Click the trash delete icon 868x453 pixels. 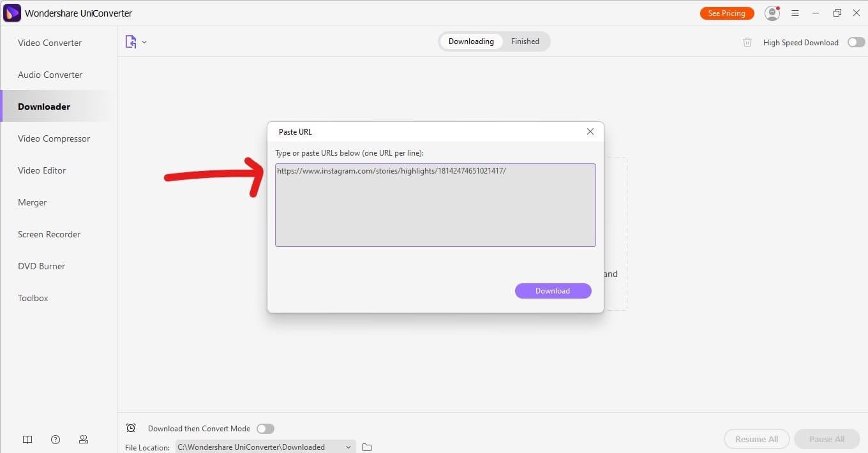click(747, 42)
